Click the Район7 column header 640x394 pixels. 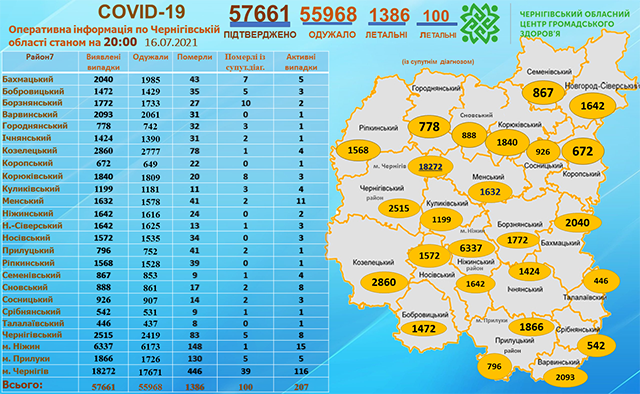tap(40, 57)
